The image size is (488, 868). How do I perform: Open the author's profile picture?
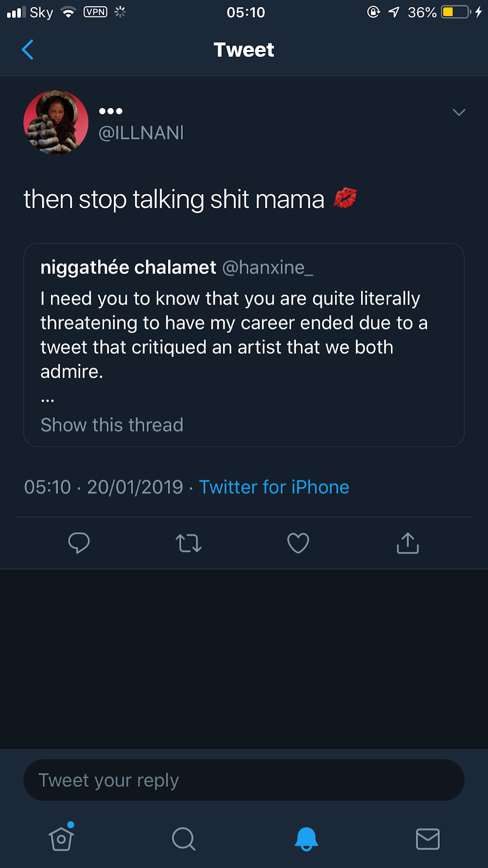[56, 123]
